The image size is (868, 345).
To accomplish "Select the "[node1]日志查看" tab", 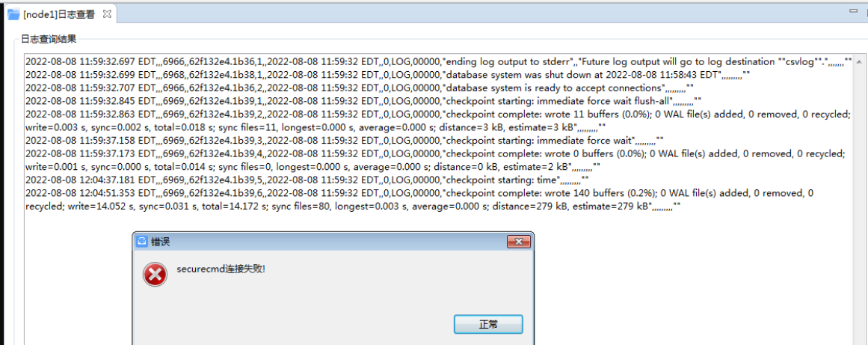I will [x=59, y=14].
